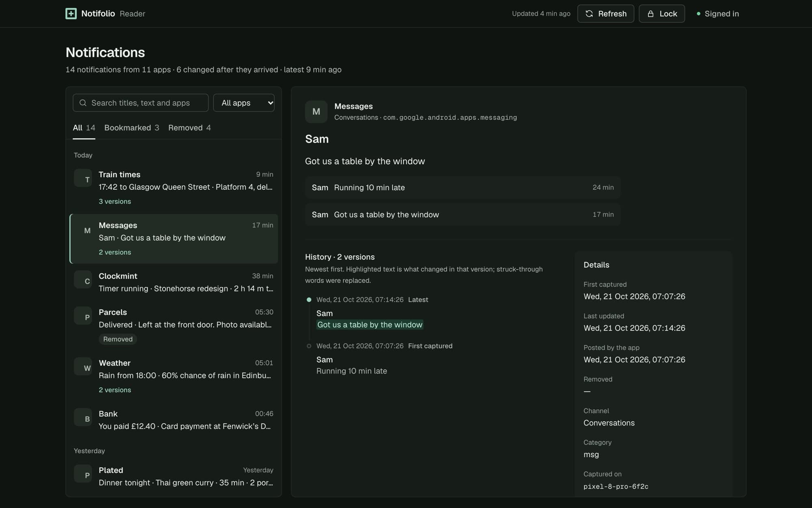Open the Clockmint timer notification
Screen dimensions: 812x508
pyautogui.click(x=174, y=282)
